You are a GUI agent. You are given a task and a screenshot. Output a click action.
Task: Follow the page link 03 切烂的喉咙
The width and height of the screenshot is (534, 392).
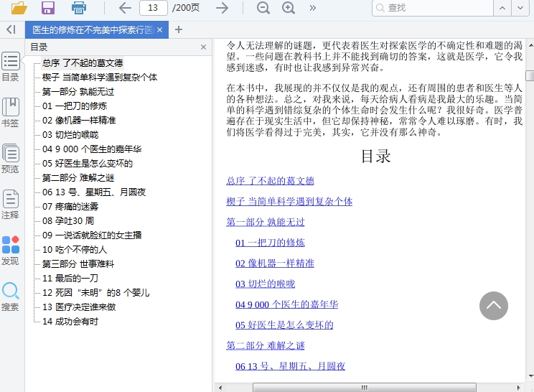266,284
